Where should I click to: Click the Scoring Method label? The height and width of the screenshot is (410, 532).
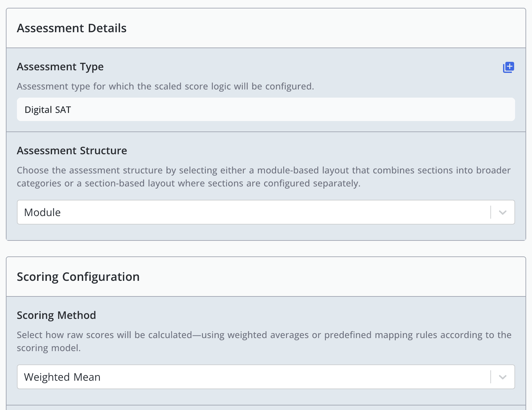point(56,315)
